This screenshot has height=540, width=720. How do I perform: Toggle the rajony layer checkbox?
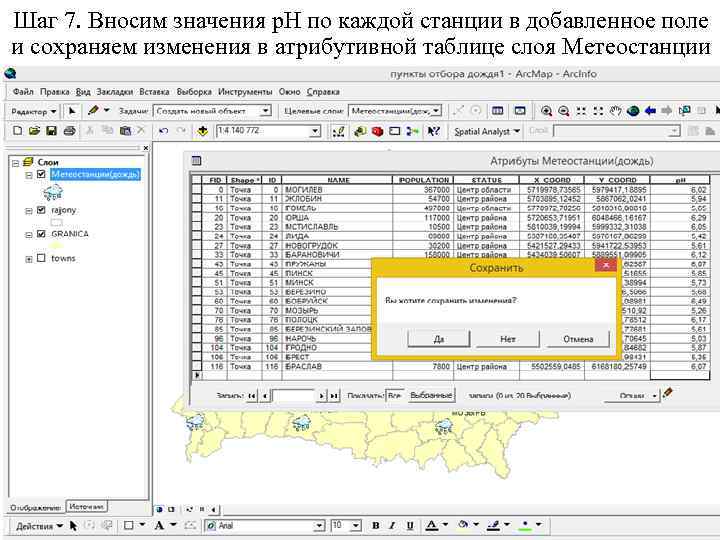pyautogui.click(x=41, y=210)
